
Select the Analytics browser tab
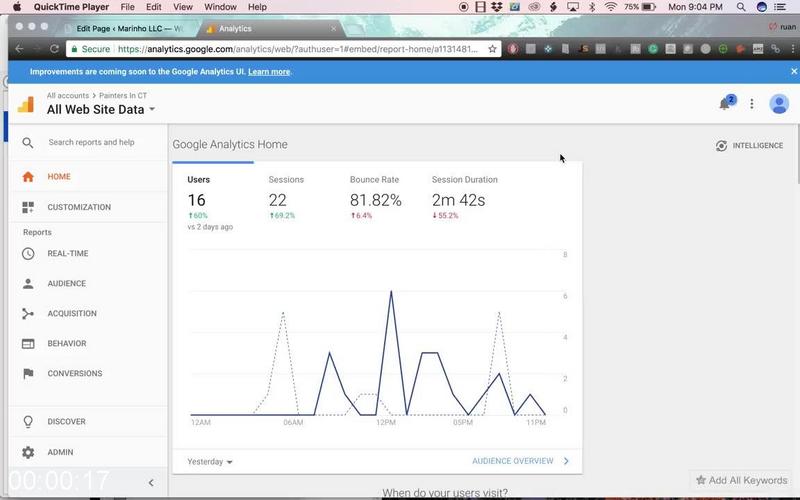271,29
